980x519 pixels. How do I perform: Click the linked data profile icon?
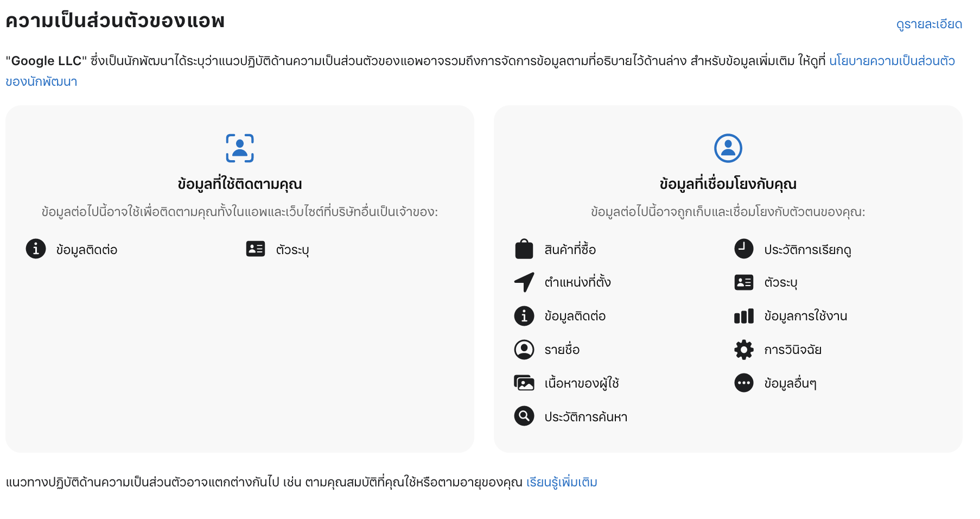pyautogui.click(x=728, y=148)
